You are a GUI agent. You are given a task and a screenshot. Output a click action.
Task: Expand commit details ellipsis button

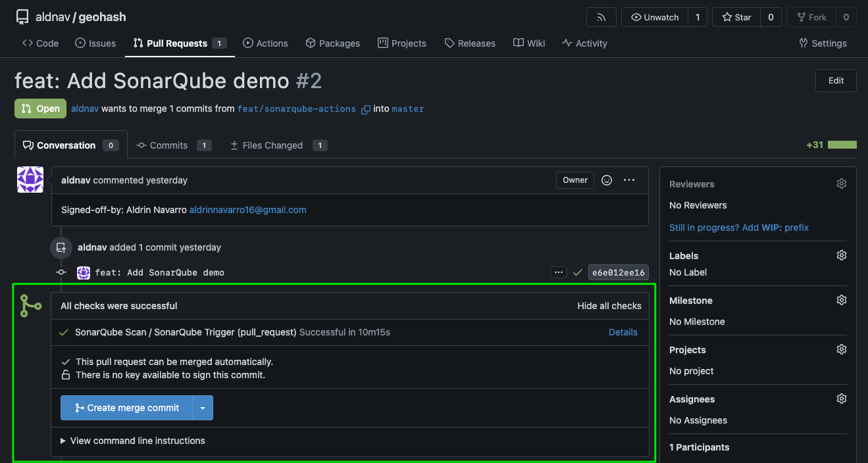pyautogui.click(x=559, y=272)
